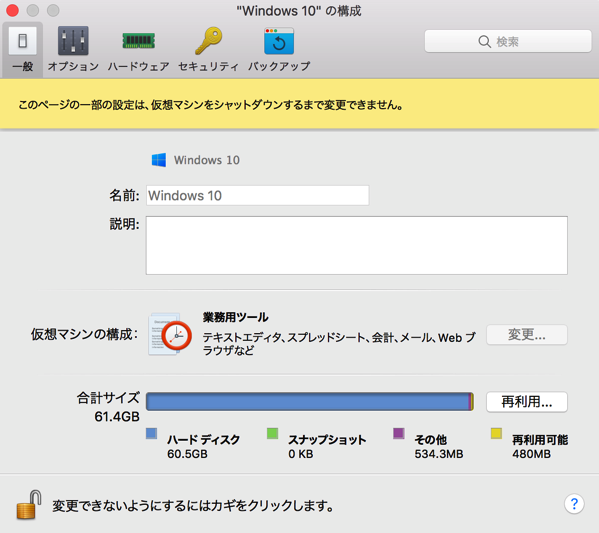Click the total size usage bar

point(310,402)
